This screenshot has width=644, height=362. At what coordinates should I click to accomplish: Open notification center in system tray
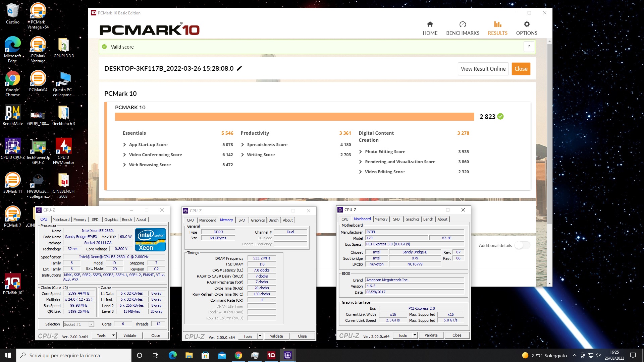click(633, 355)
